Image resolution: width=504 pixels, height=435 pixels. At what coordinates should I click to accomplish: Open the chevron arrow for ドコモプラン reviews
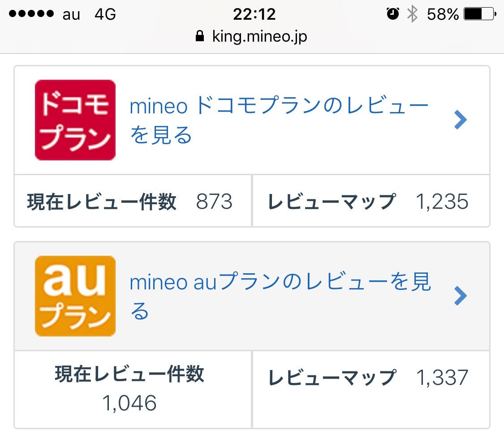(x=461, y=120)
